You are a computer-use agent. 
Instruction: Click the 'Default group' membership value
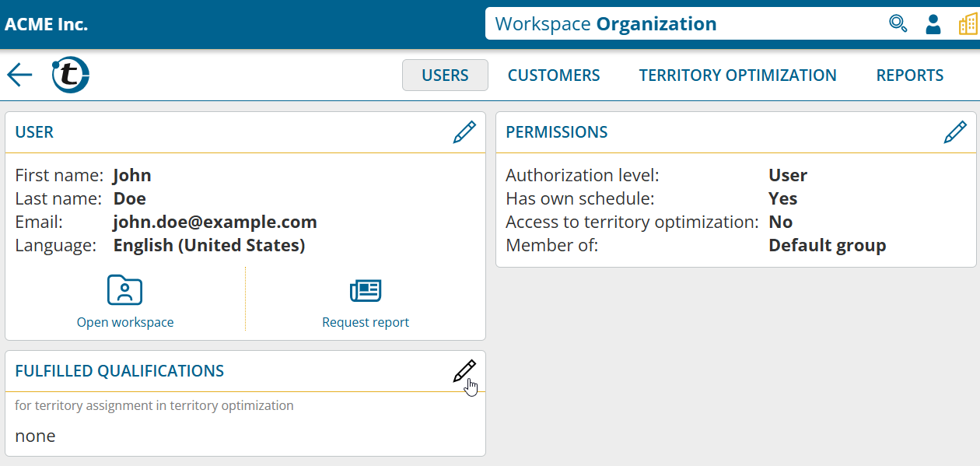coord(827,246)
